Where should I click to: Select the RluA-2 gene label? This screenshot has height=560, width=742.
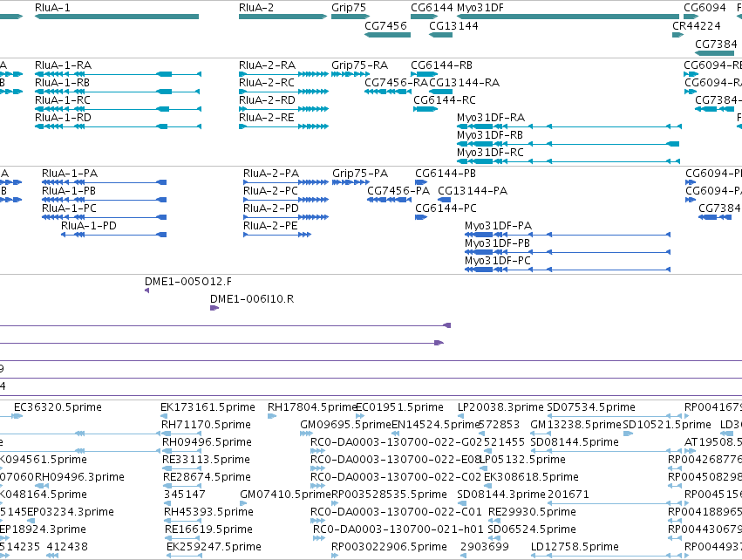tap(256, 8)
